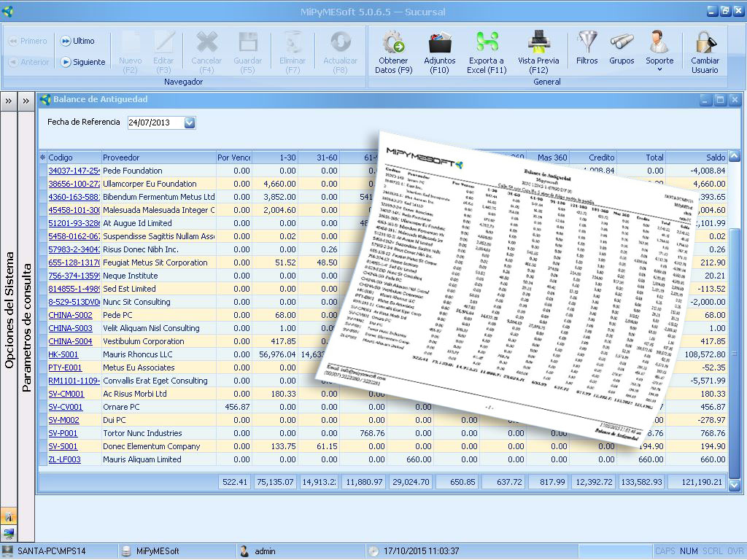The image size is (747, 560).
Task: Open supplier code CHINA-S004 link
Action: point(71,341)
